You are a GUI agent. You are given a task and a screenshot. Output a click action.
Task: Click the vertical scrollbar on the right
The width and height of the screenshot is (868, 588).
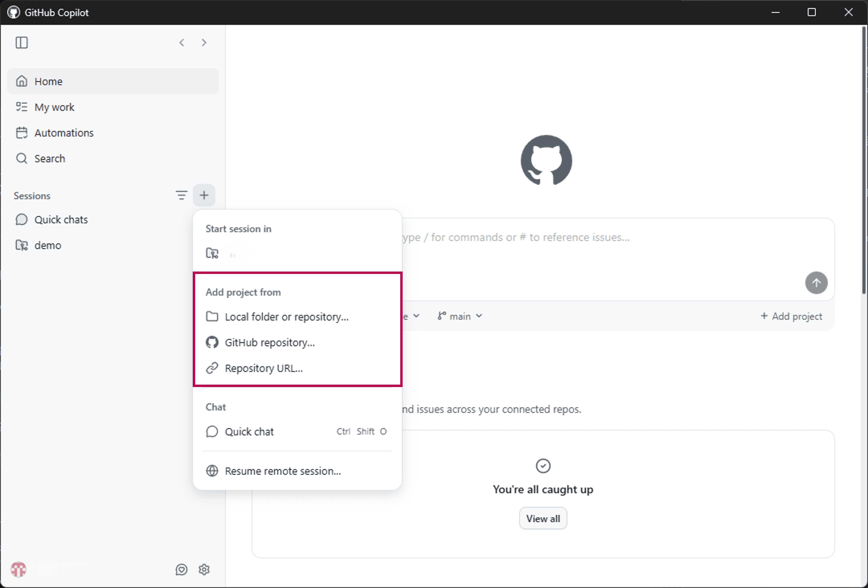click(864, 161)
